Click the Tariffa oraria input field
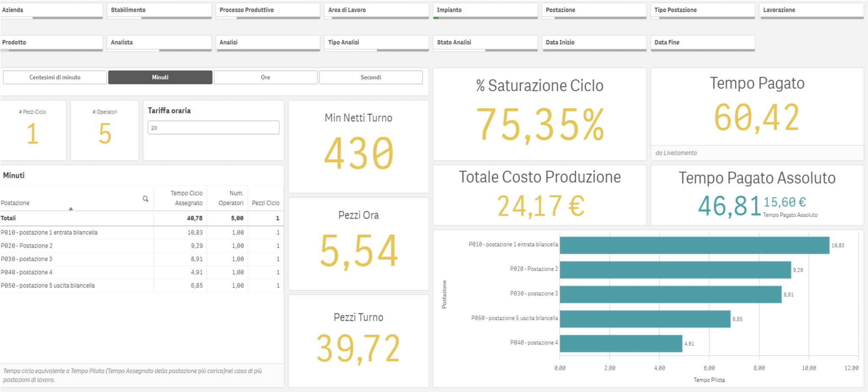The width and height of the screenshot is (868, 392). tap(214, 127)
